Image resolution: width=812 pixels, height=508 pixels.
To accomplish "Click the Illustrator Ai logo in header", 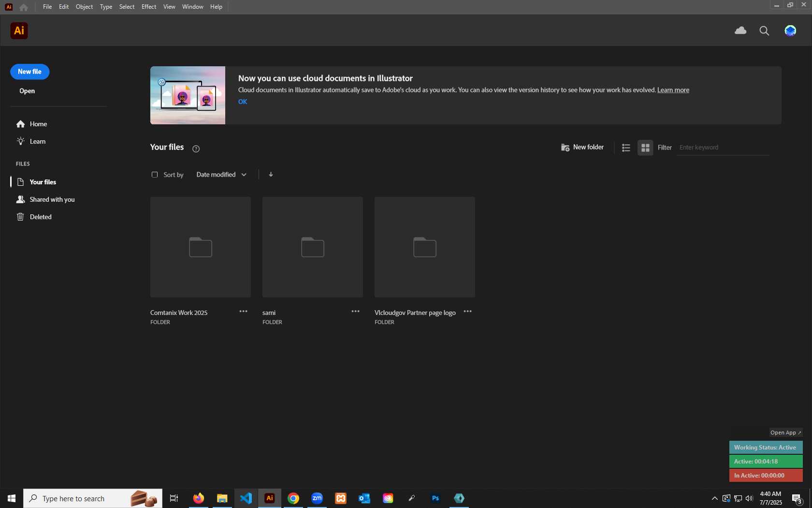I will click(x=19, y=30).
